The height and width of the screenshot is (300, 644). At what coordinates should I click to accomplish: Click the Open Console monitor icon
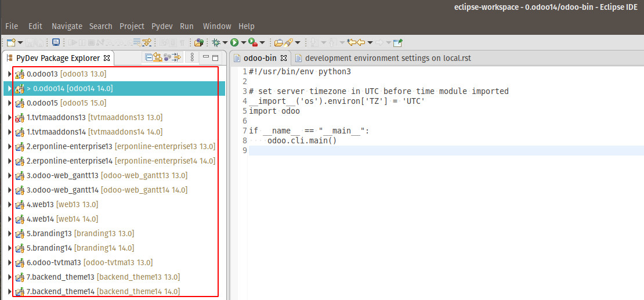[56, 42]
